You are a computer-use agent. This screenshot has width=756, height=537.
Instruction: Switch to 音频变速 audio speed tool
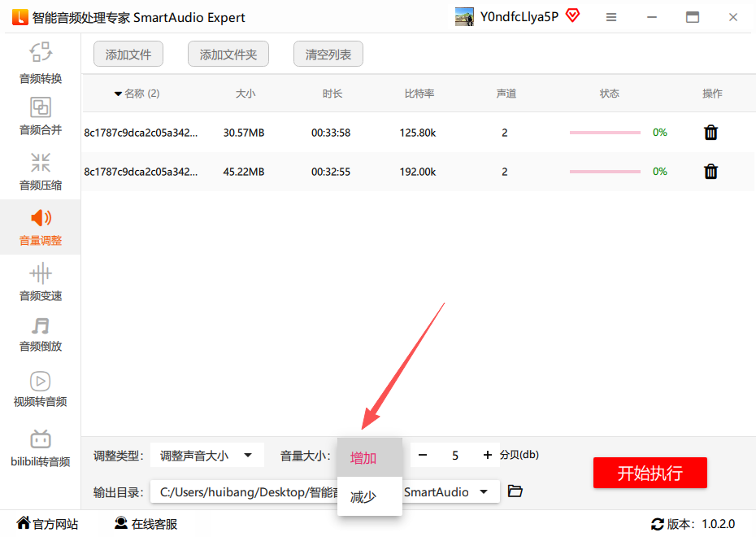click(x=41, y=282)
